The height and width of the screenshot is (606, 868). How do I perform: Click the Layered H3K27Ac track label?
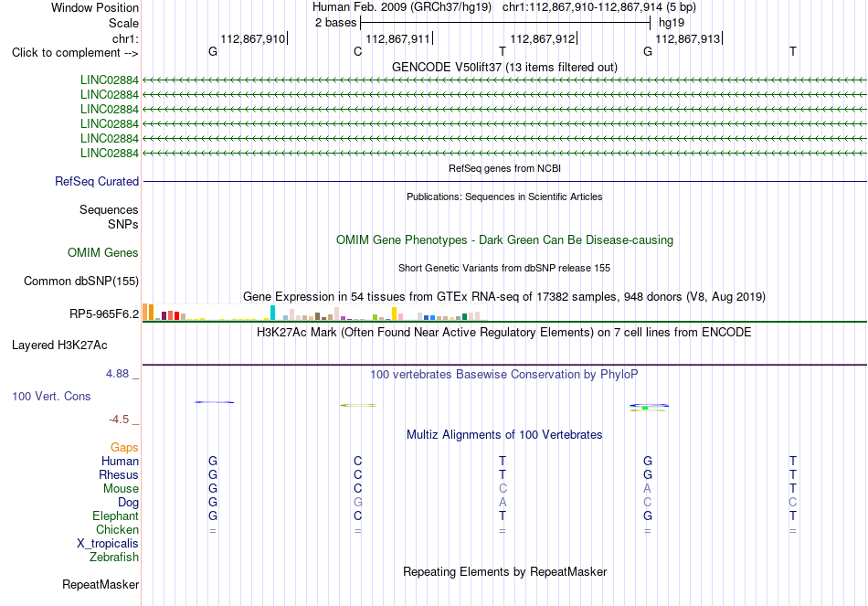tap(59, 346)
